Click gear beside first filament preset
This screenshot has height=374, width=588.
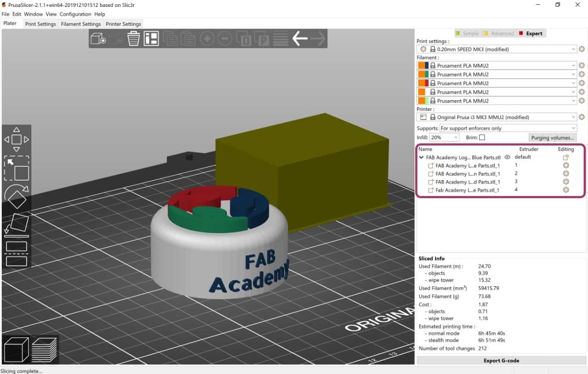[x=582, y=66]
